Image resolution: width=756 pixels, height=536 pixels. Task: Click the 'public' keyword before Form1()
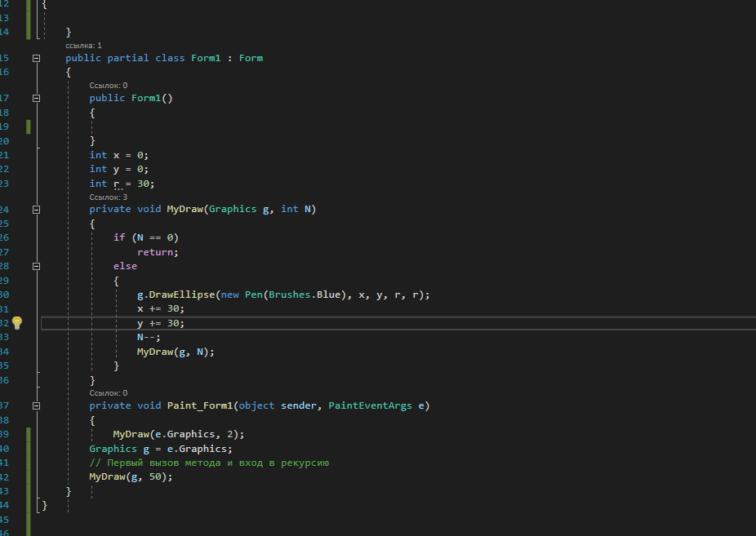(x=107, y=98)
